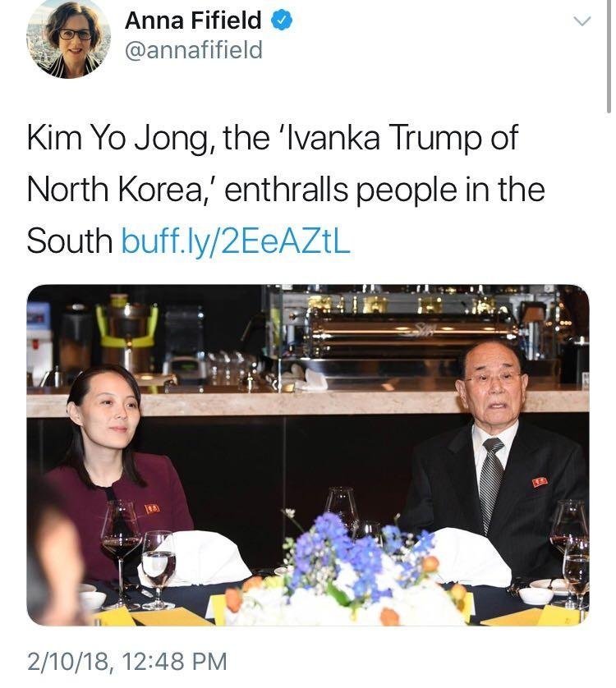616x688 pixels.
Task: Open the attached dinner photo
Action: [308, 455]
